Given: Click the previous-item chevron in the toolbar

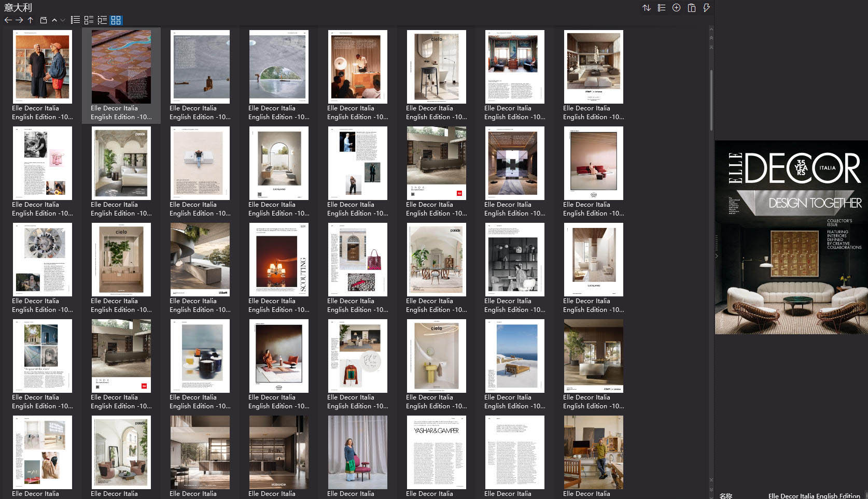Looking at the screenshot, I should (54, 20).
